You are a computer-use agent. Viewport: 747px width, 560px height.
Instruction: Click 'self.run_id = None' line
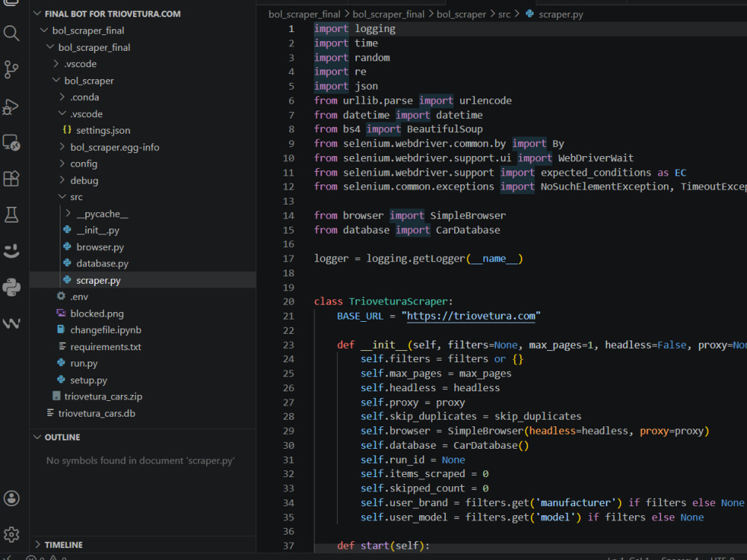point(412,460)
